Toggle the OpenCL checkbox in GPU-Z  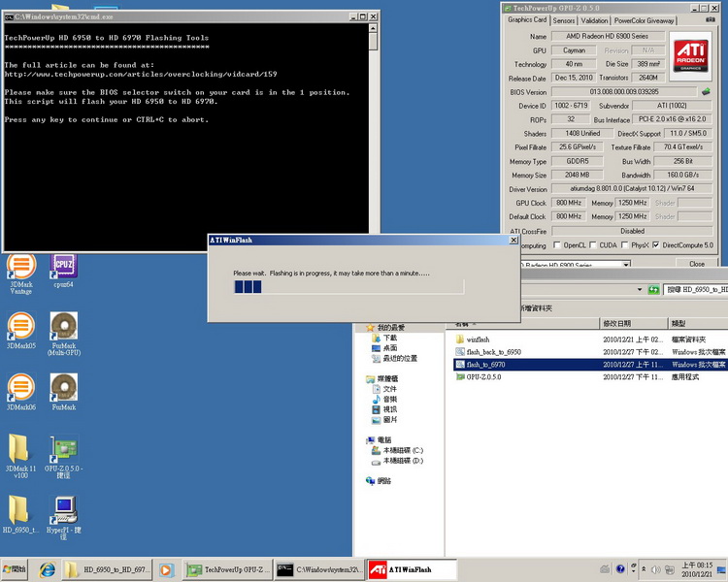coord(557,244)
